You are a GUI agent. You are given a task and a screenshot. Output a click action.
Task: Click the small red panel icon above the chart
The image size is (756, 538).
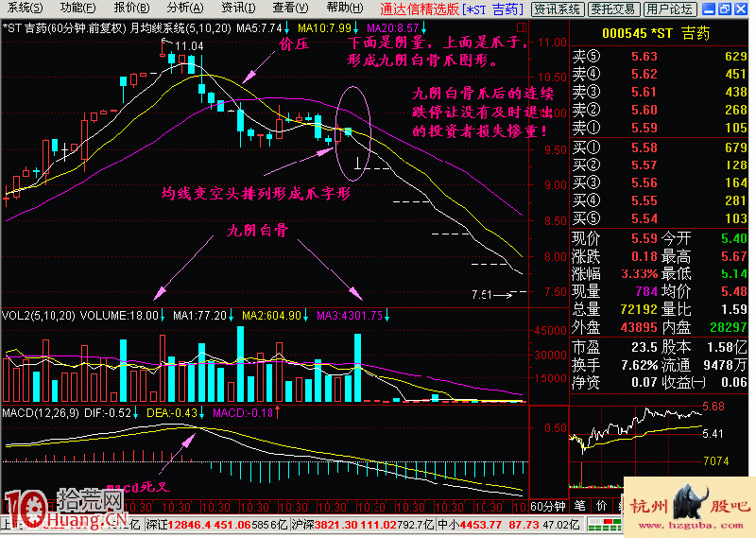click(522, 27)
